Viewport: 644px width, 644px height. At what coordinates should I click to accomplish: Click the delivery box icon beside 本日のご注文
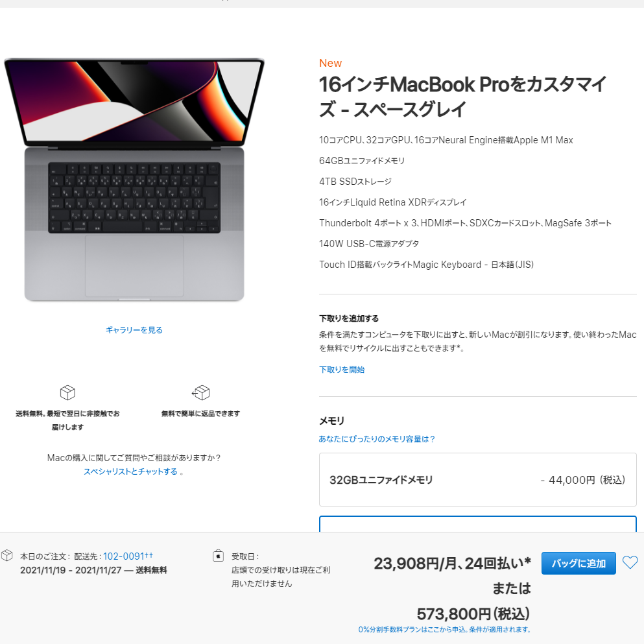(x=7, y=556)
